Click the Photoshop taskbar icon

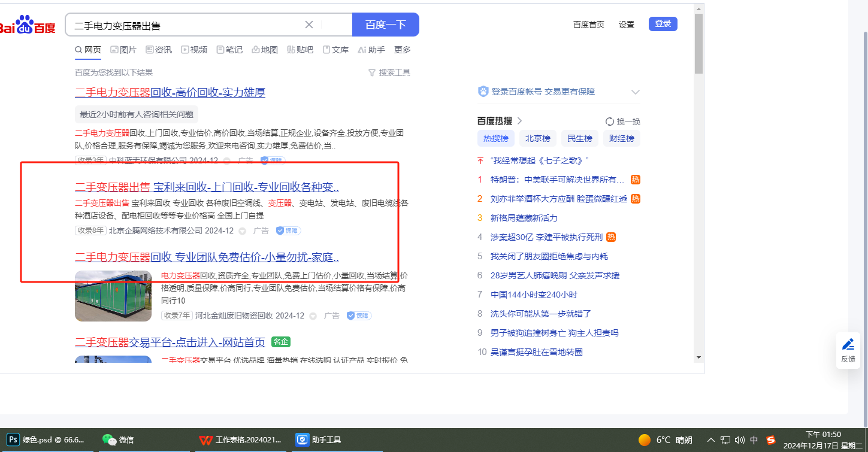coord(12,440)
